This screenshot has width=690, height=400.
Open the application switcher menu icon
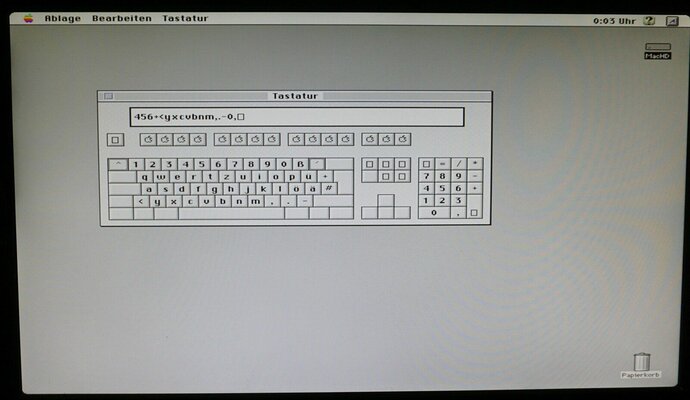pos(669,19)
